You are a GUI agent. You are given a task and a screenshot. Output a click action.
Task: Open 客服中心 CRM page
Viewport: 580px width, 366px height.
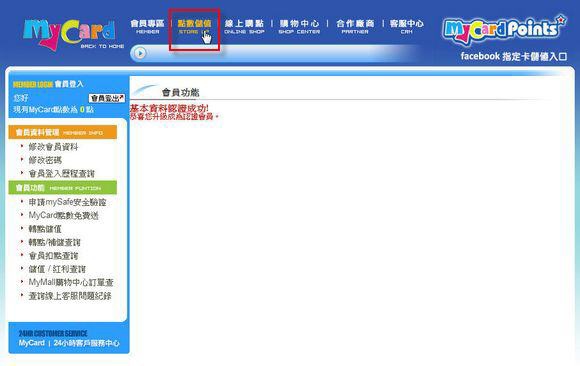point(407,27)
